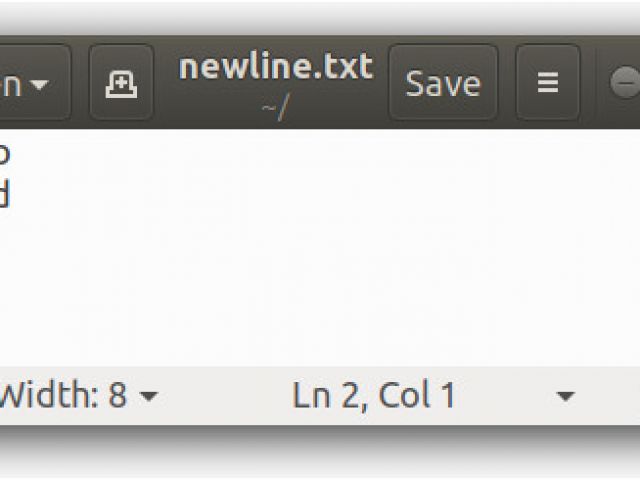Click the word Save in the header bar
640x480 pixels.
(442, 83)
